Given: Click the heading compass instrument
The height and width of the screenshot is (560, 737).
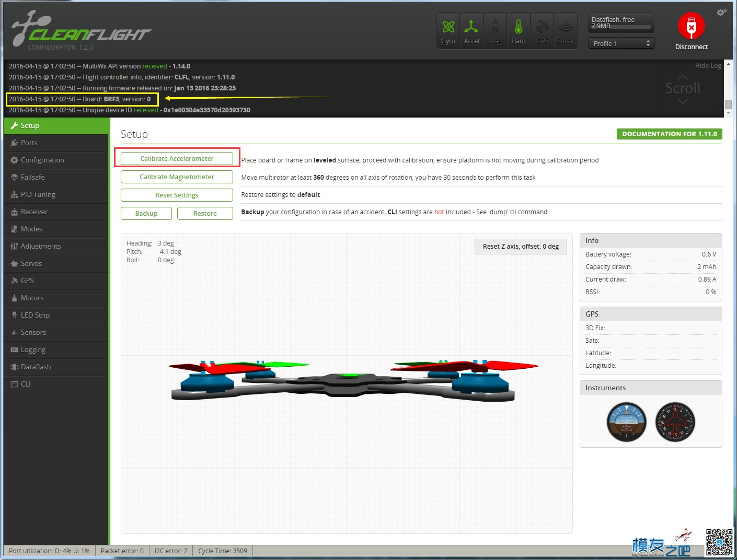Looking at the screenshot, I should click(x=675, y=422).
